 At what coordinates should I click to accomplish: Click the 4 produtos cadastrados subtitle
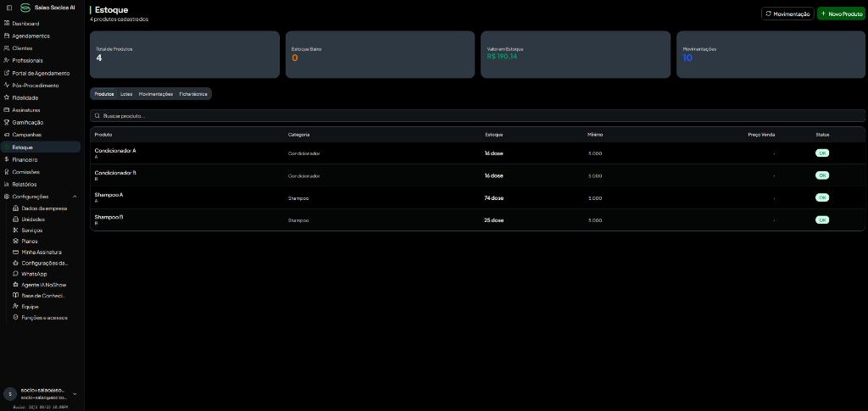[119, 19]
